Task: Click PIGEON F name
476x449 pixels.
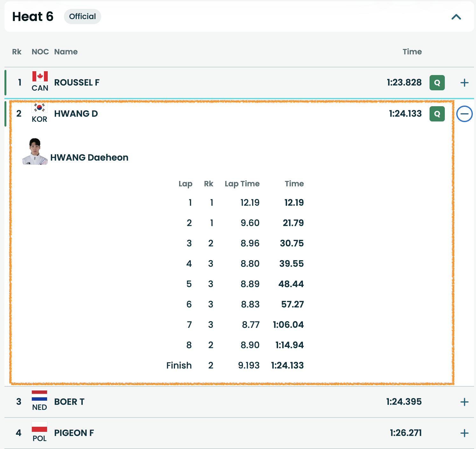Action: tap(74, 433)
